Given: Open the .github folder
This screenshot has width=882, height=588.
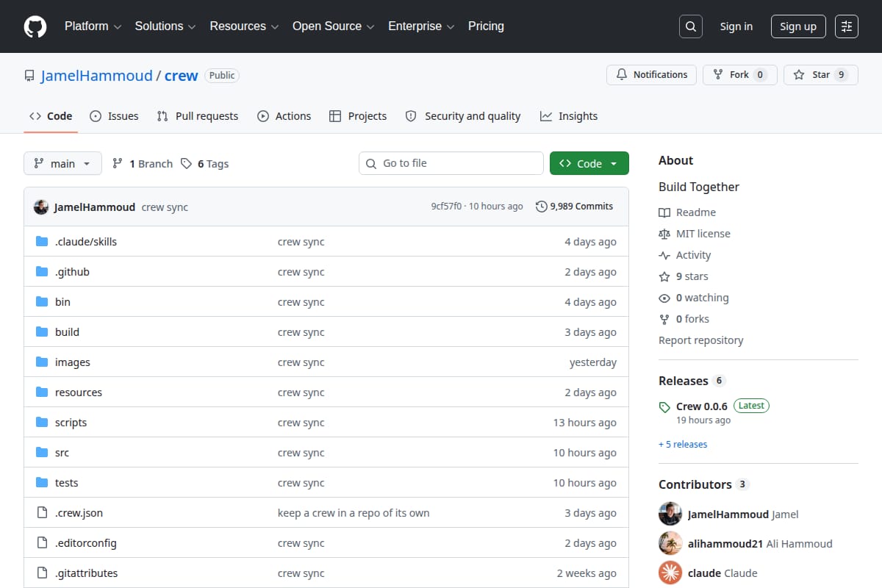Looking at the screenshot, I should (72, 272).
